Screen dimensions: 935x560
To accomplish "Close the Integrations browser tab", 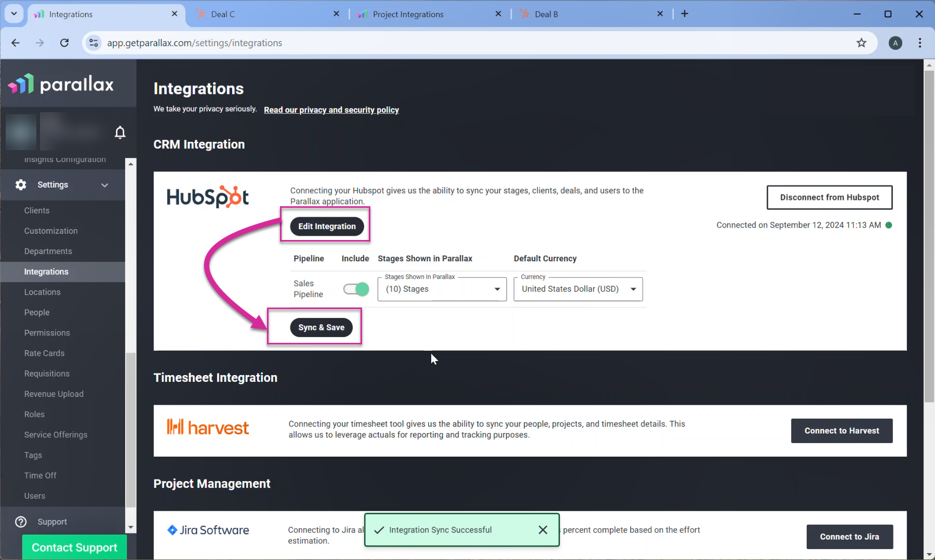I will tap(175, 14).
